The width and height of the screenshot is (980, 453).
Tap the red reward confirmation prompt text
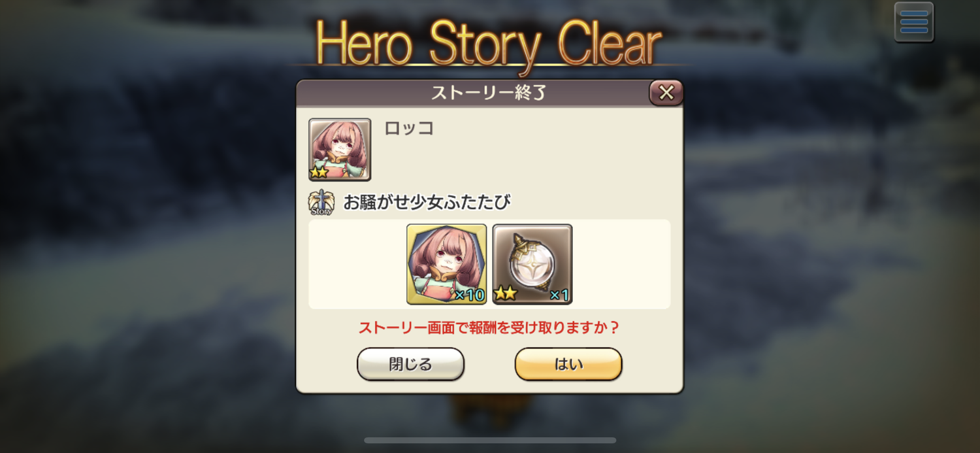[x=489, y=327]
